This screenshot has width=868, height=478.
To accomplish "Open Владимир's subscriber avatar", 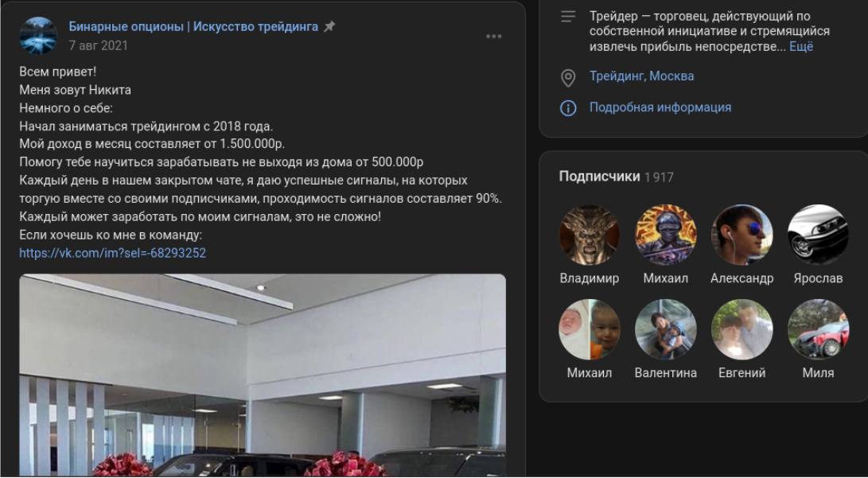I will pos(589,235).
